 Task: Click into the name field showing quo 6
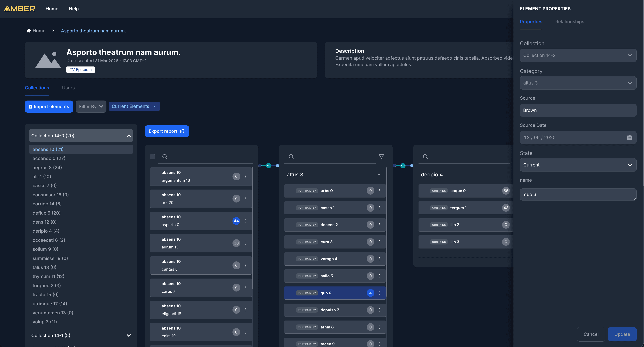[x=578, y=194]
